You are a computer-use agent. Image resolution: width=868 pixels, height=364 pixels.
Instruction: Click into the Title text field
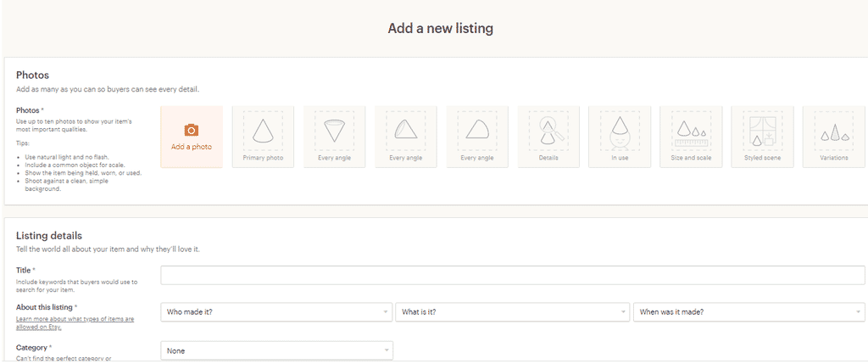click(x=513, y=276)
